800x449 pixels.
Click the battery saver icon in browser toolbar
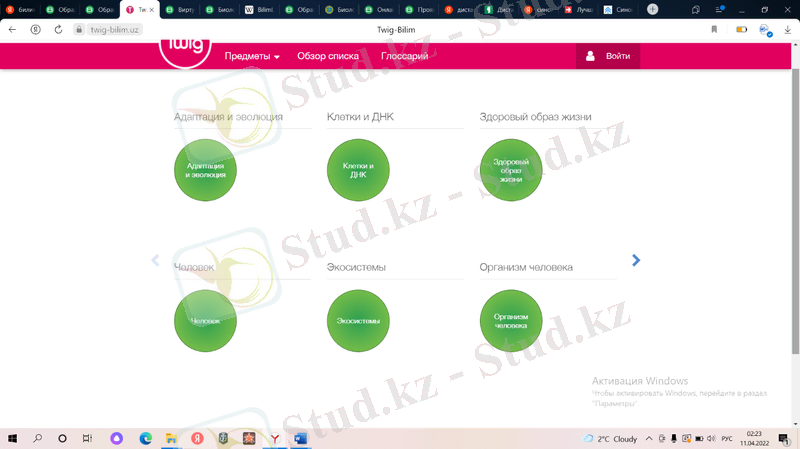(x=741, y=30)
